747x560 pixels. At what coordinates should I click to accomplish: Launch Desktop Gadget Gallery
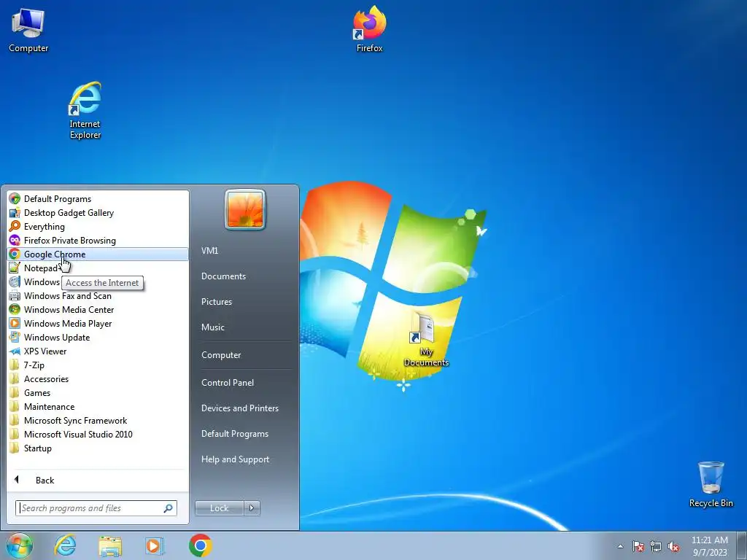98,213
